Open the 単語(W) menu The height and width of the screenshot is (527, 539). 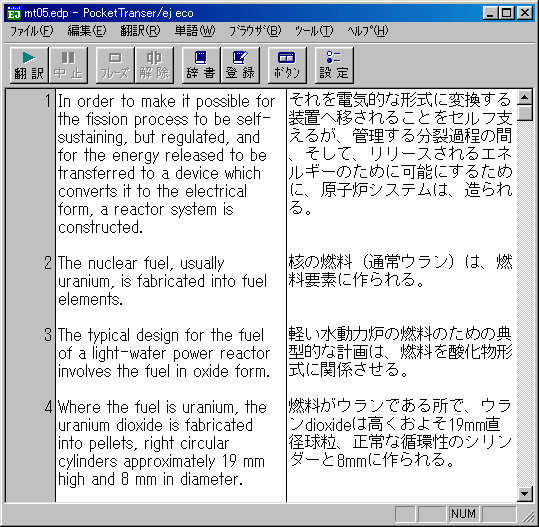click(195, 31)
